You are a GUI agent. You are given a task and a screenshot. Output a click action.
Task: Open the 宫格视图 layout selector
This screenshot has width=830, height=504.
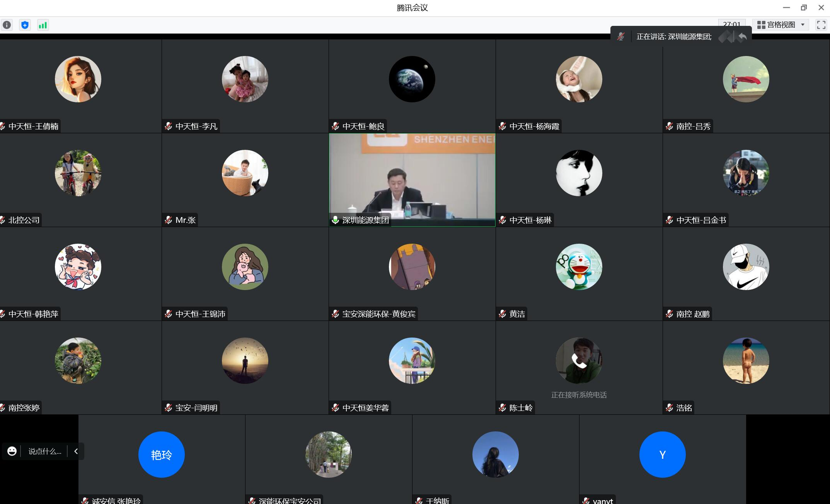click(x=781, y=25)
